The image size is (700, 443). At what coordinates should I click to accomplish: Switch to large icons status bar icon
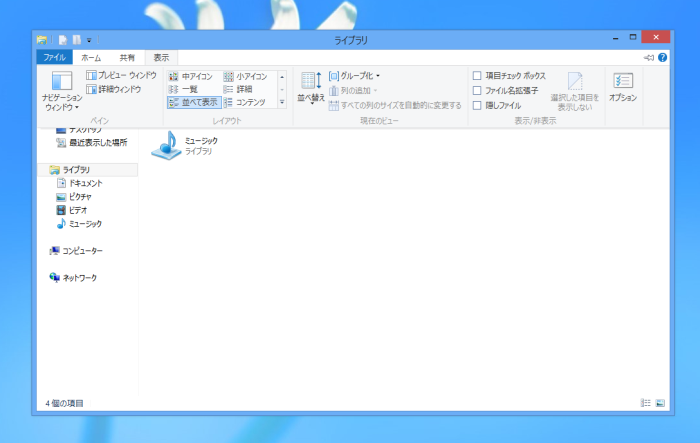[660, 403]
